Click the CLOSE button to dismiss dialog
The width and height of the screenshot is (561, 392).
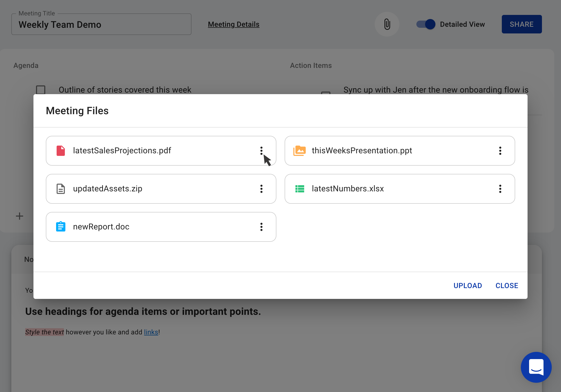point(507,286)
